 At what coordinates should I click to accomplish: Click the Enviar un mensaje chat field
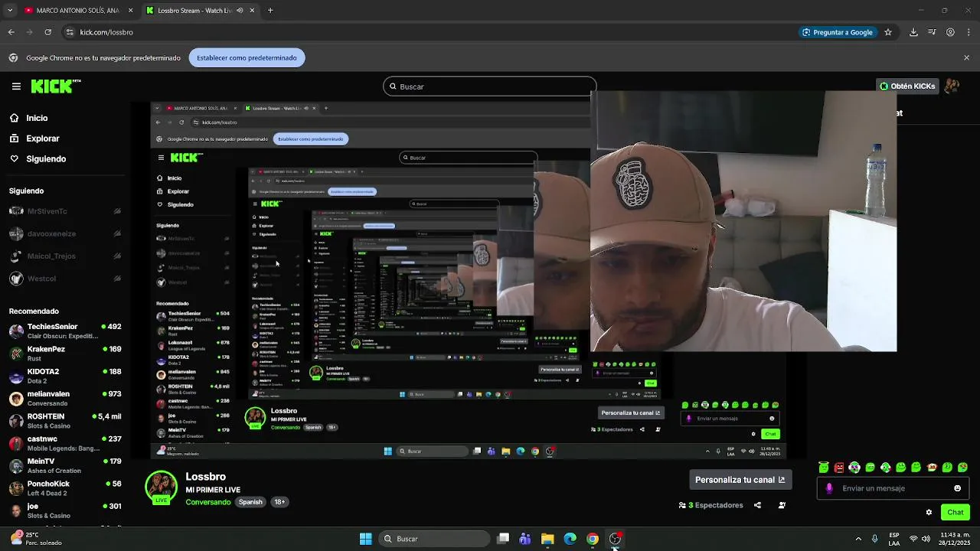tap(893, 488)
